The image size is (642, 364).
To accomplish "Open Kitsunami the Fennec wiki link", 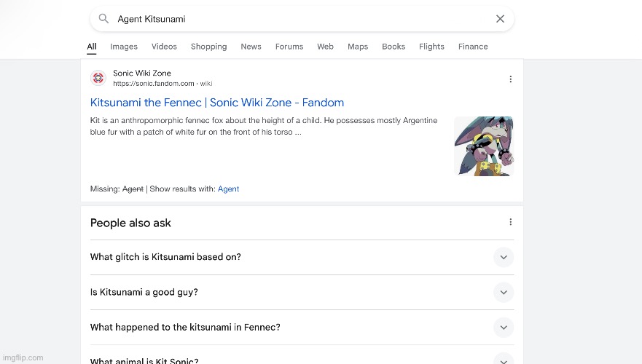I will coord(217,103).
